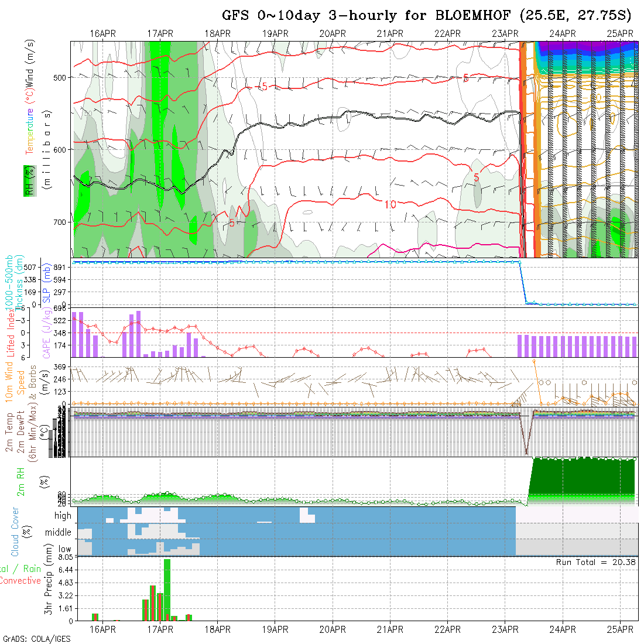Screen dimensions: 644x644
Task: Click the 'GrADS: COLA/IGES' credit text
Action: [x=36, y=639]
